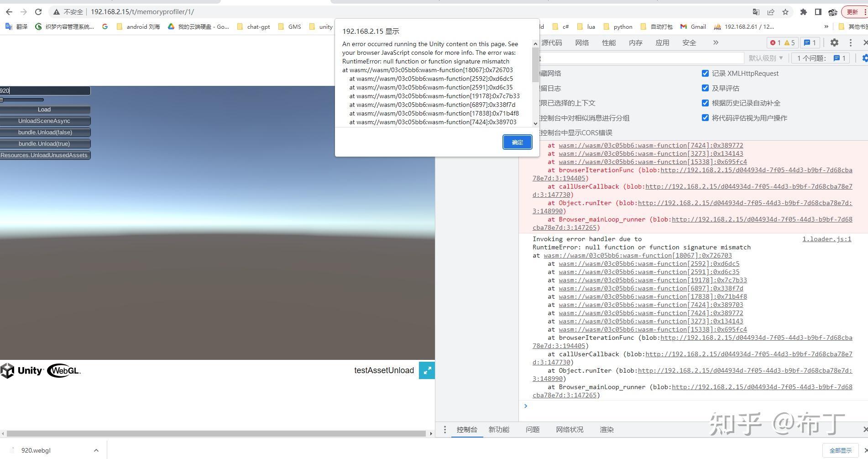Collapse the 920.webgl download item chevron
Viewport: 868px width, 459px height.
[x=96, y=450]
